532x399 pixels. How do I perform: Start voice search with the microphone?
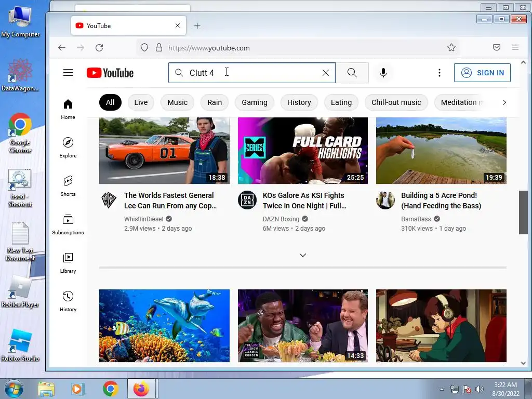[383, 73]
